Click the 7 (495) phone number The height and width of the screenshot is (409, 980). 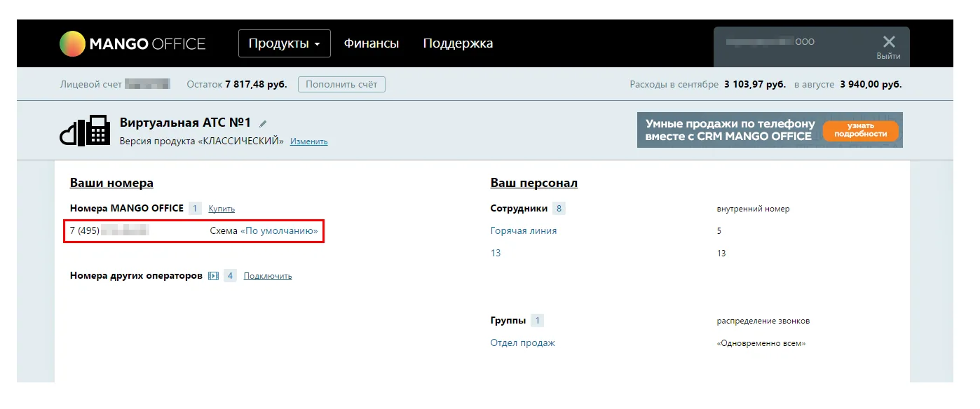pos(109,230)
